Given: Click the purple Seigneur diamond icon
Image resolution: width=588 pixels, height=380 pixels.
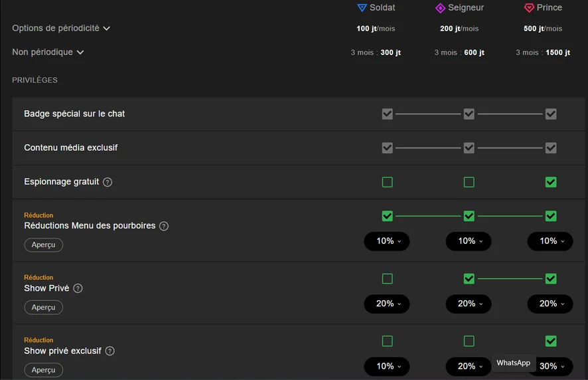Looking at the screenshot, I should click(x=440, y=8).
